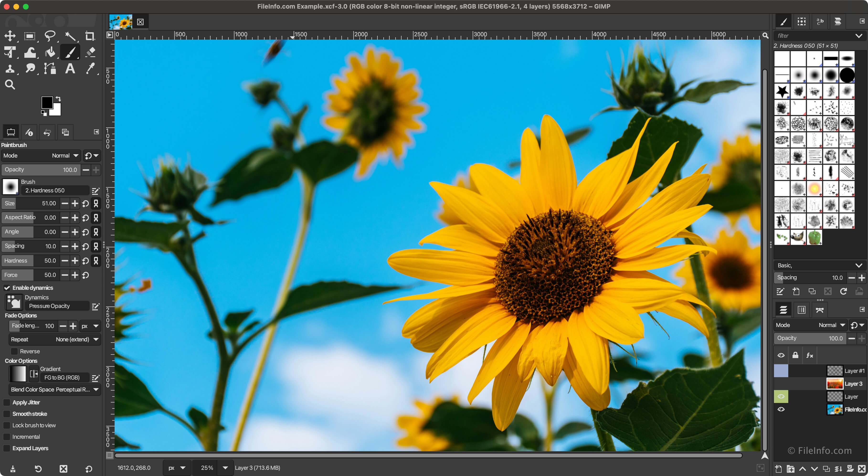Viewport: 868px width, 476px height.
Task: Switch to the Undo History tab
Action: [x=47, y=132]
